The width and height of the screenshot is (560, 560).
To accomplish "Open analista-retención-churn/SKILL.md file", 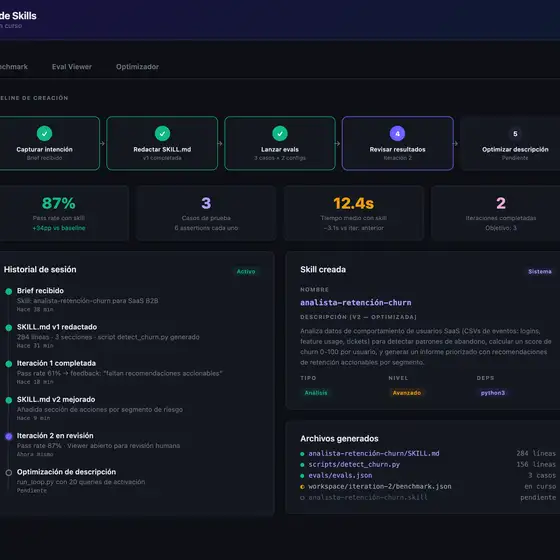I will (374, 453).
